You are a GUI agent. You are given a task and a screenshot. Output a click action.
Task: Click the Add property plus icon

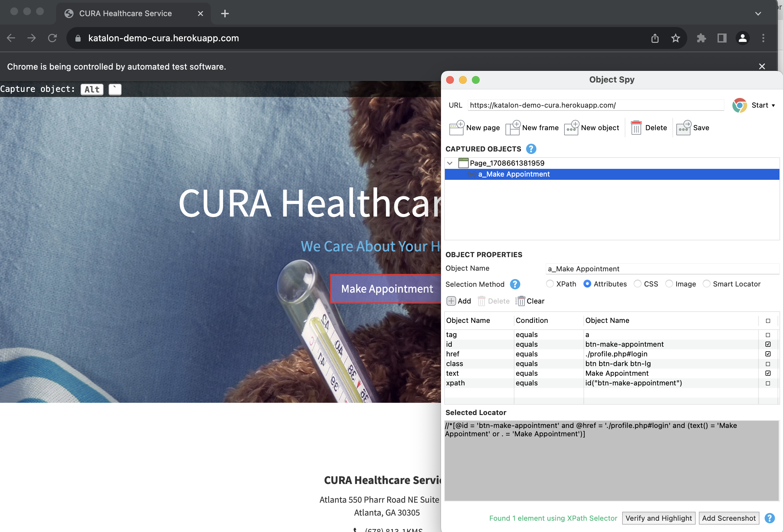(451, 301)
